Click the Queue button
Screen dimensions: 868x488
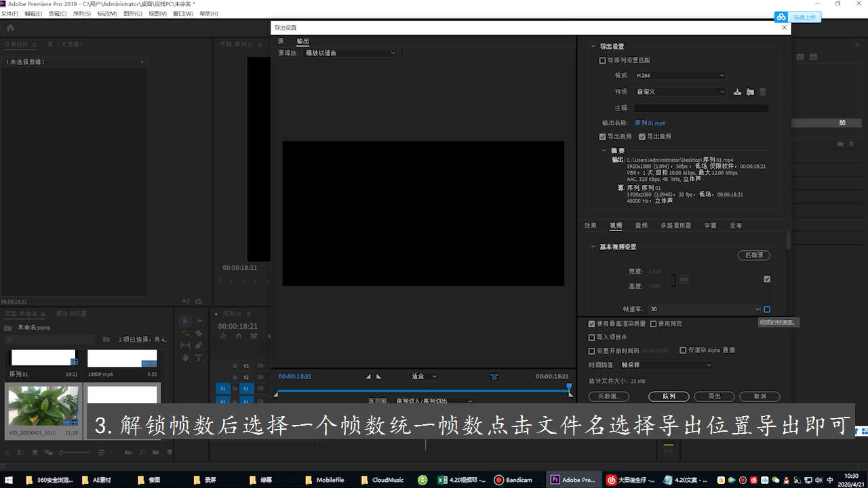point(669,396)
